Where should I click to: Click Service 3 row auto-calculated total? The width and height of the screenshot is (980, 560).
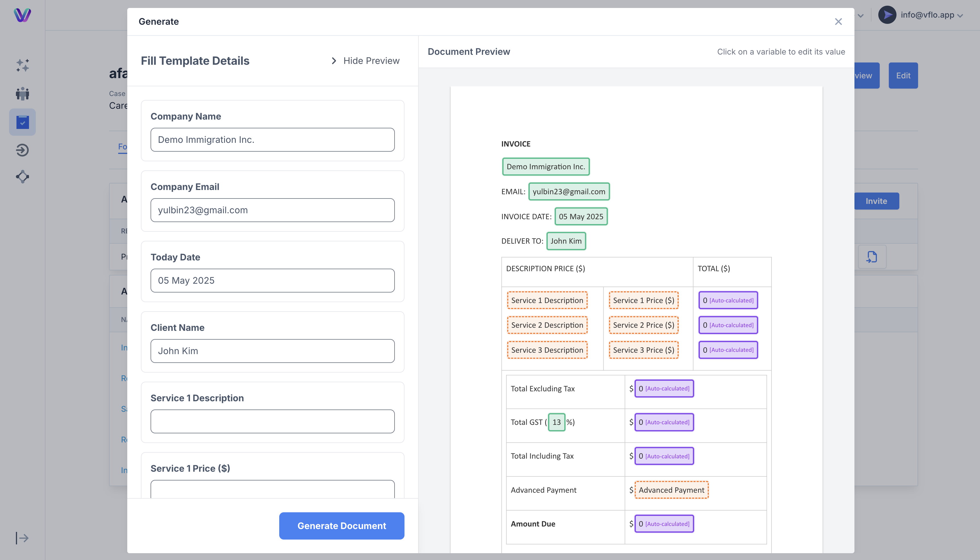pyautogui.click(x=728, y=350)
